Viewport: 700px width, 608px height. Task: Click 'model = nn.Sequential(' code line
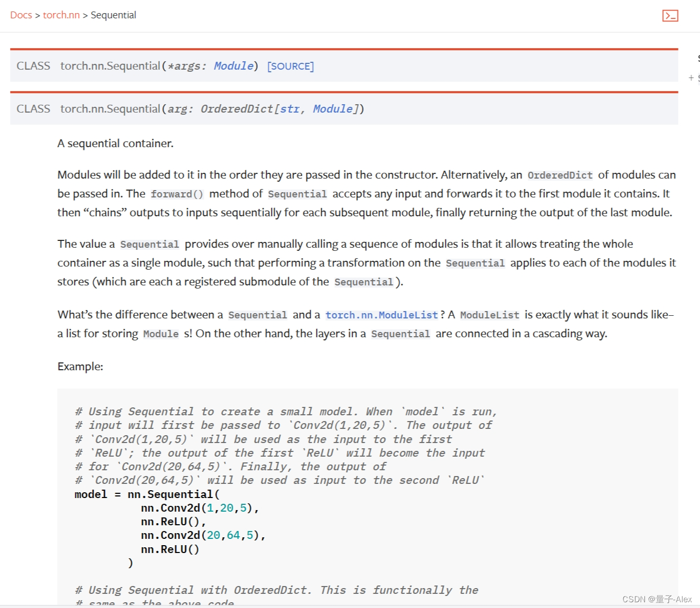pyautogui.click(x=147, y=494)
